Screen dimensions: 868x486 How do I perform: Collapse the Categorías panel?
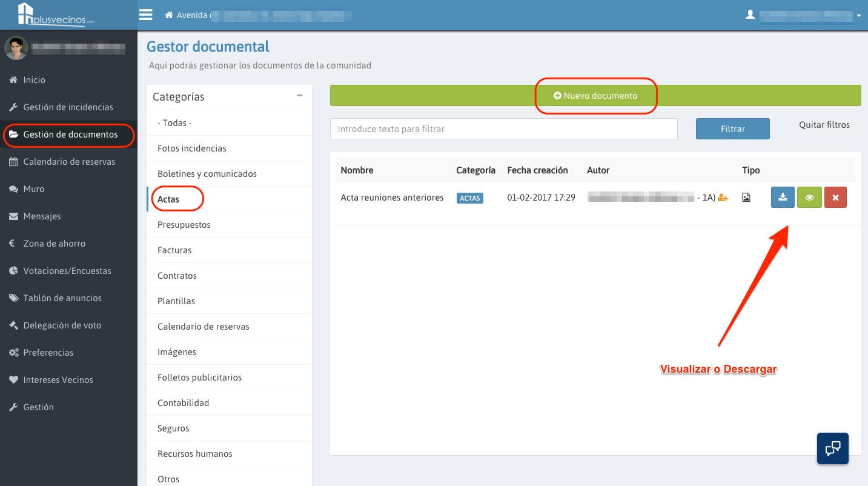point(299,96)
